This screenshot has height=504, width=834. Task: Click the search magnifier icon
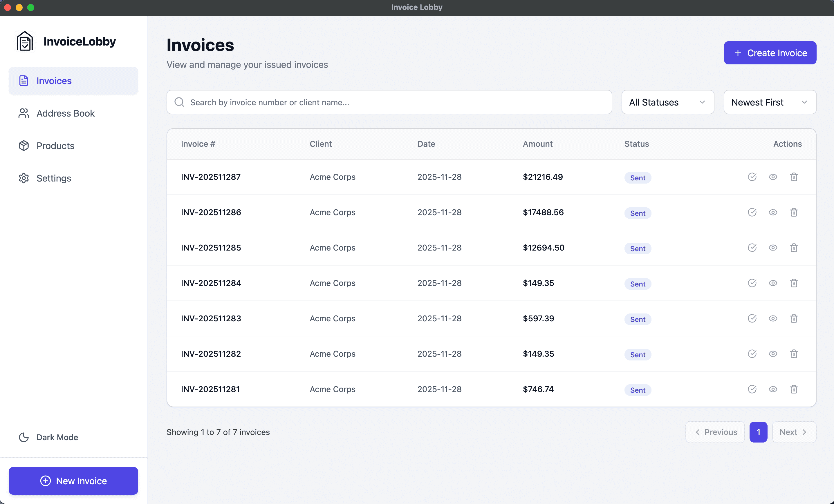point(179,102)
